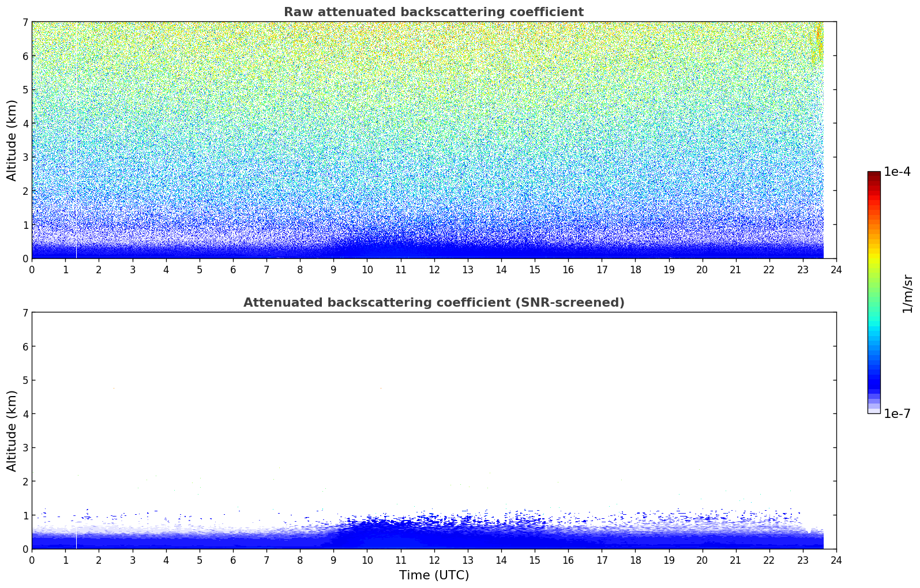Click altitude tick "2" on the SNR-screened plot
The height and width of the screenshot is (588, 920).
point(25,481)
